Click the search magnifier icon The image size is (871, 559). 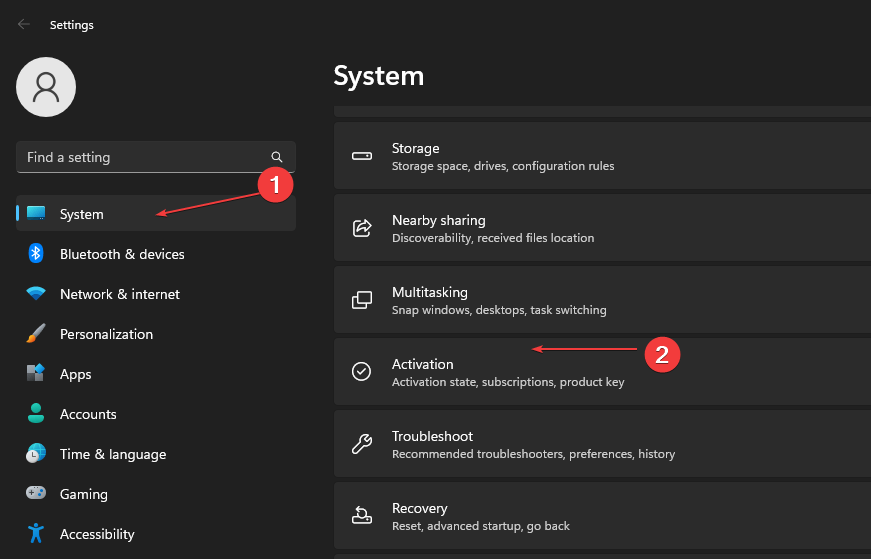pyautogui.click(x=277, y=157)
